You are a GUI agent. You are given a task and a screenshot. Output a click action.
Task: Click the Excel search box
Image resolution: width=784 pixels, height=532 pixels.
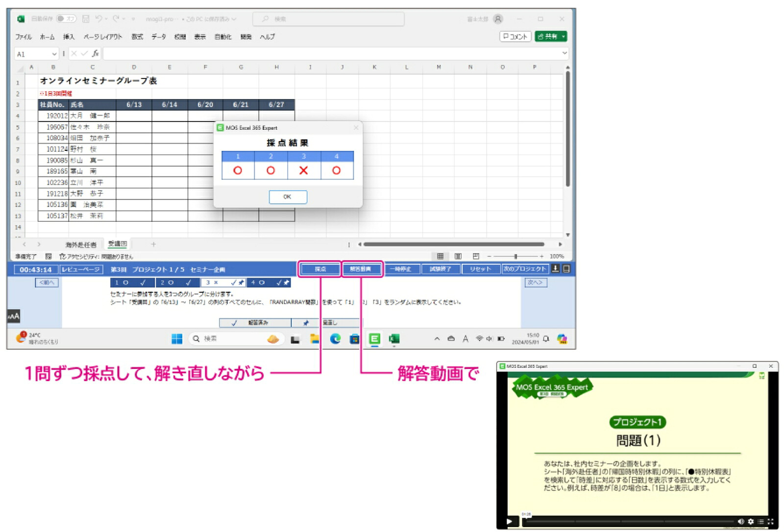328,19
